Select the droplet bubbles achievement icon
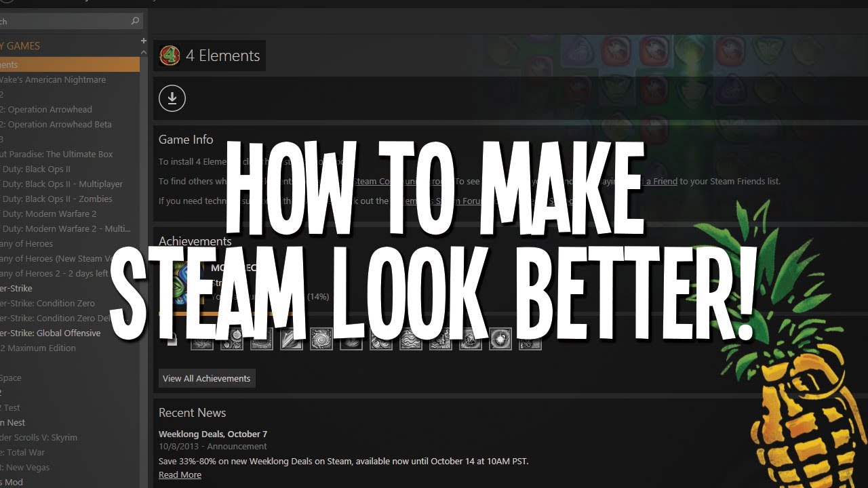The height and width of the screenshot is (488, 868). click(x=232, y=339)
